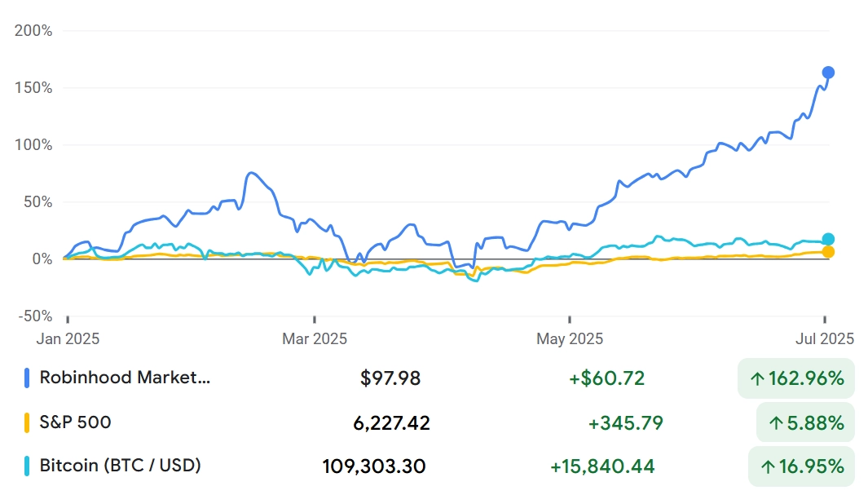
Task: Click the Bitcoin change +15,840.44
Action: (x=602, y=466)
